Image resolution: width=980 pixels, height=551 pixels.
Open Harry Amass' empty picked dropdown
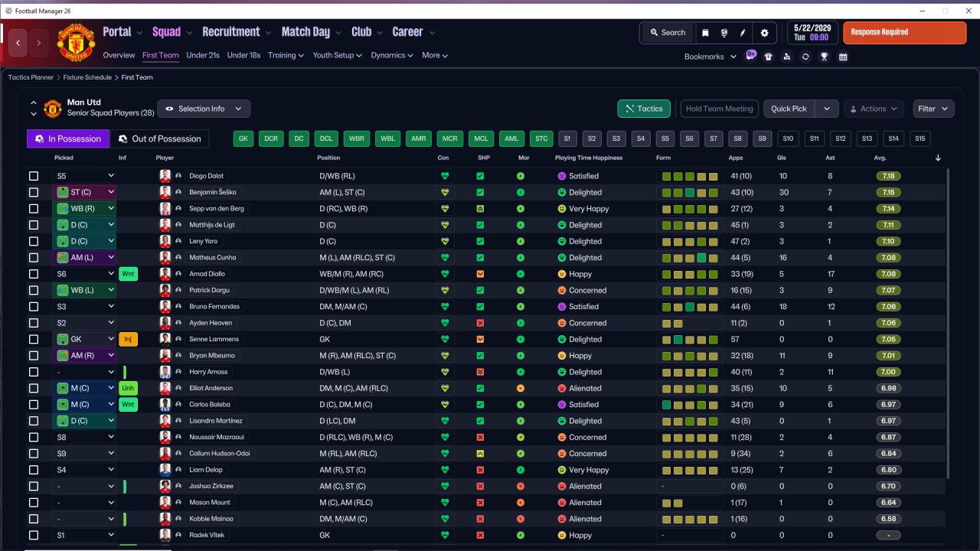pos(84,372)
